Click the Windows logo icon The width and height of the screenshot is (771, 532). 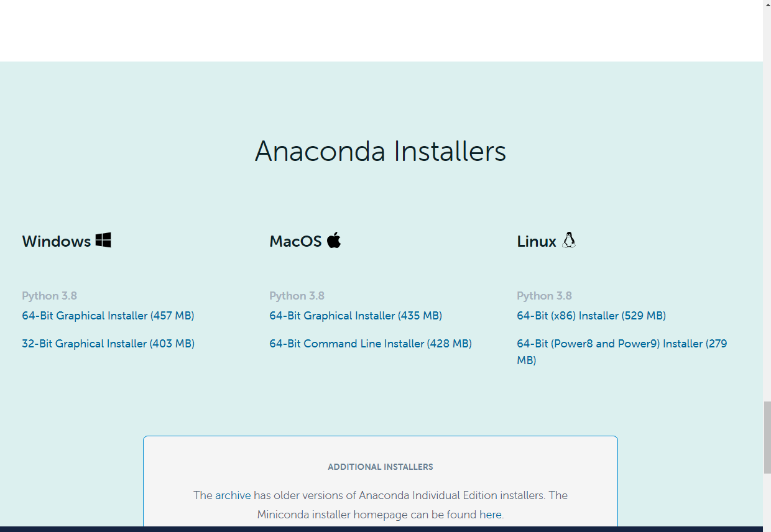(103, 240)
